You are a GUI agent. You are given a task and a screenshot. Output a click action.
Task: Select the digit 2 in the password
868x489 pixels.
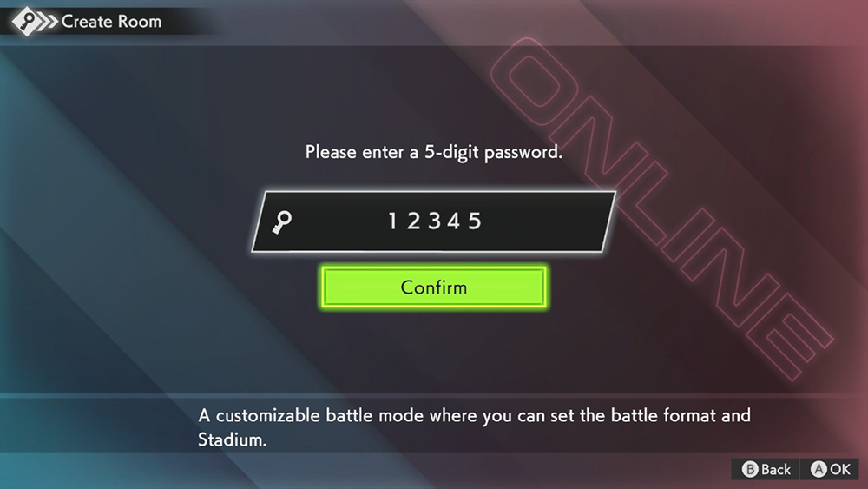click(413, 221)
